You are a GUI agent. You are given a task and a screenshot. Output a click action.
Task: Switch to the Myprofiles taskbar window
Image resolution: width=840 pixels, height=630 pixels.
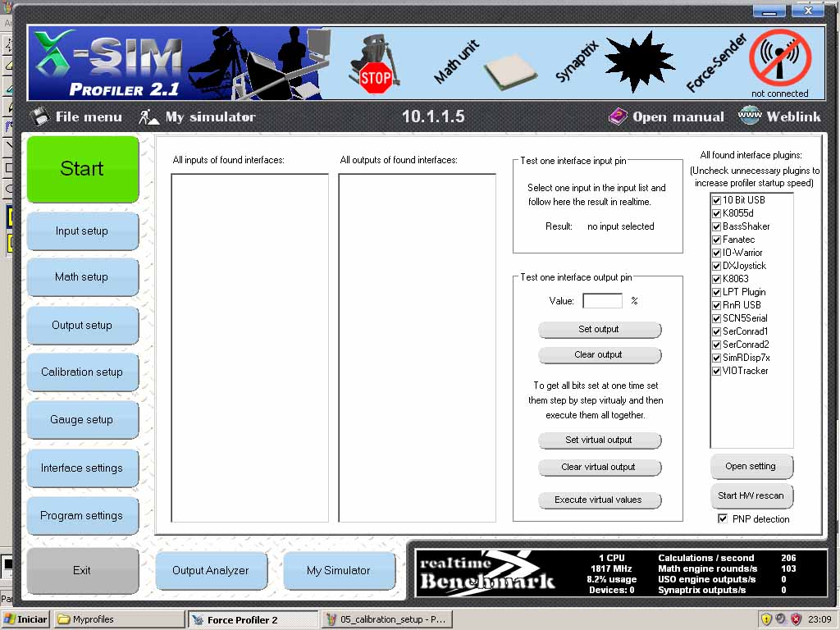click(120, 620)
